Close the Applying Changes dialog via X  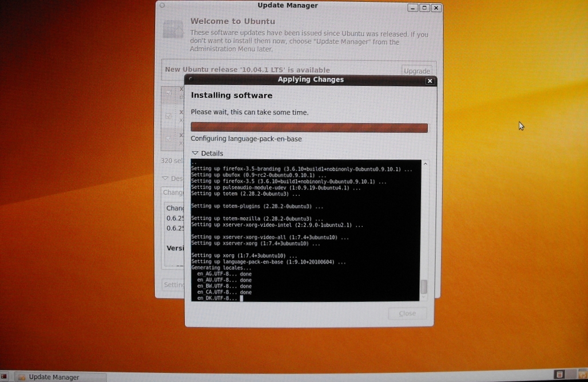pos(430,81)
